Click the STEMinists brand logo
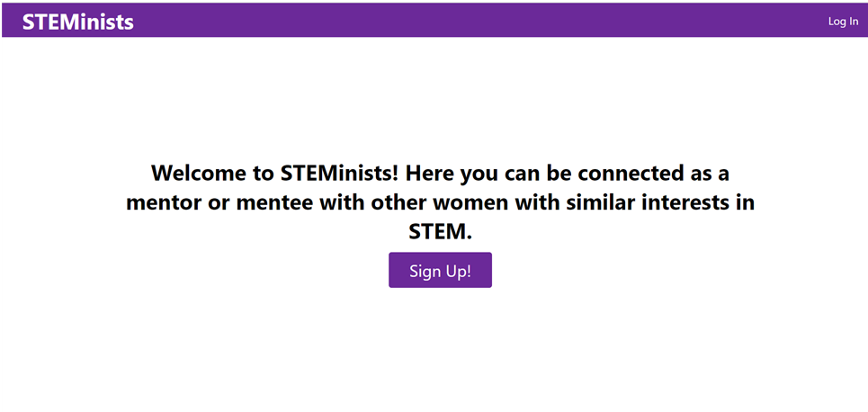 (78, 22)
